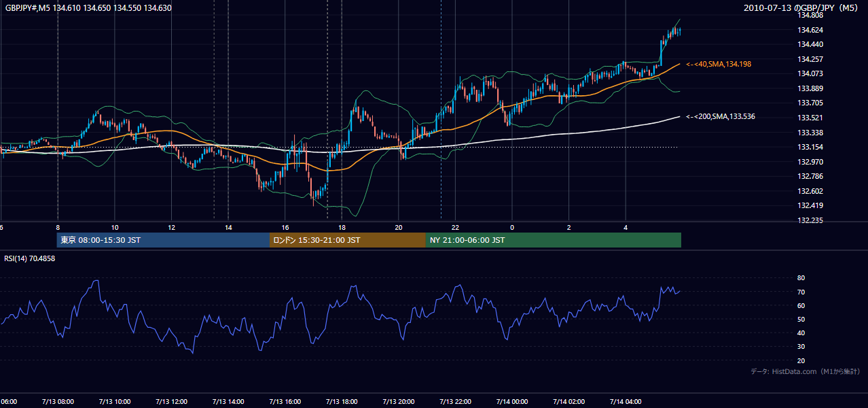868x408 pixels.
Task: Click price axis value 133.338
Action: [x=811, y=133]
